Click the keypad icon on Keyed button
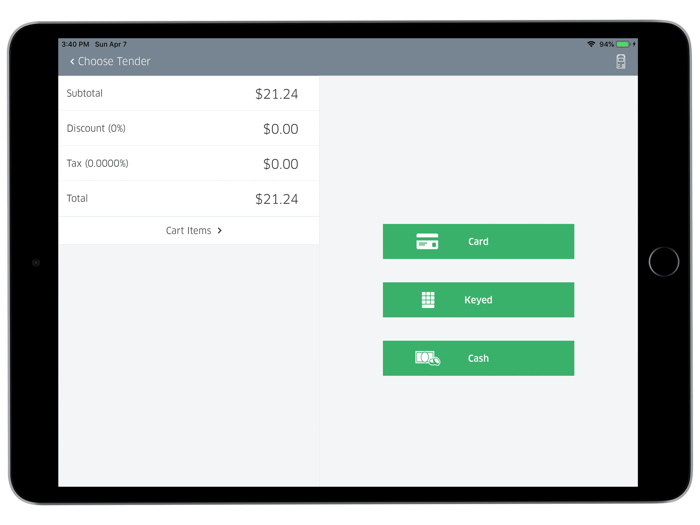700x525 pixels. click(x=428, y=300)
